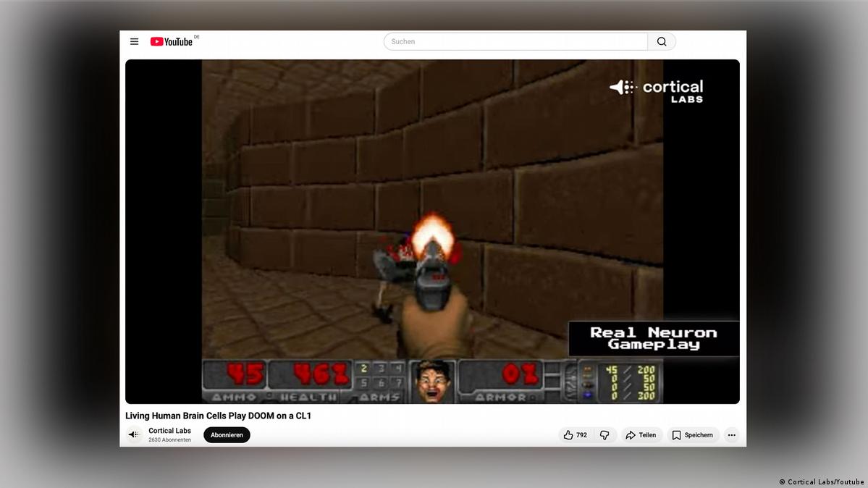The width and height of the screenshot is (868, 488).
Task: Subscribe with the Abonnieren button
Action: [x=227, y=435]
